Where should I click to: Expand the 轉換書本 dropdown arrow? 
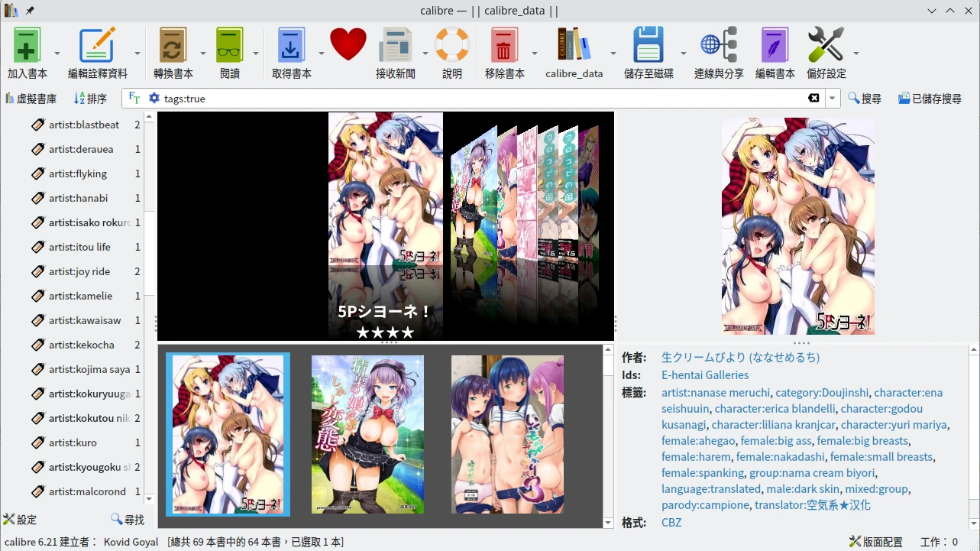pyautogui.click(x=203, y=53)
